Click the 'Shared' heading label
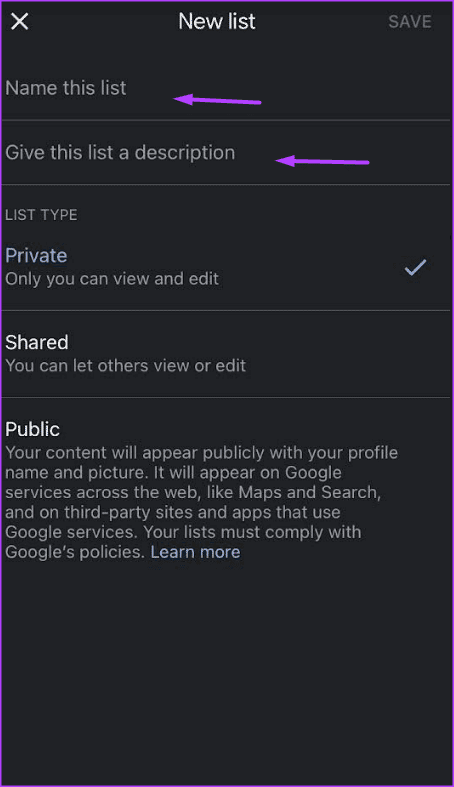 [x=37, y=342]
